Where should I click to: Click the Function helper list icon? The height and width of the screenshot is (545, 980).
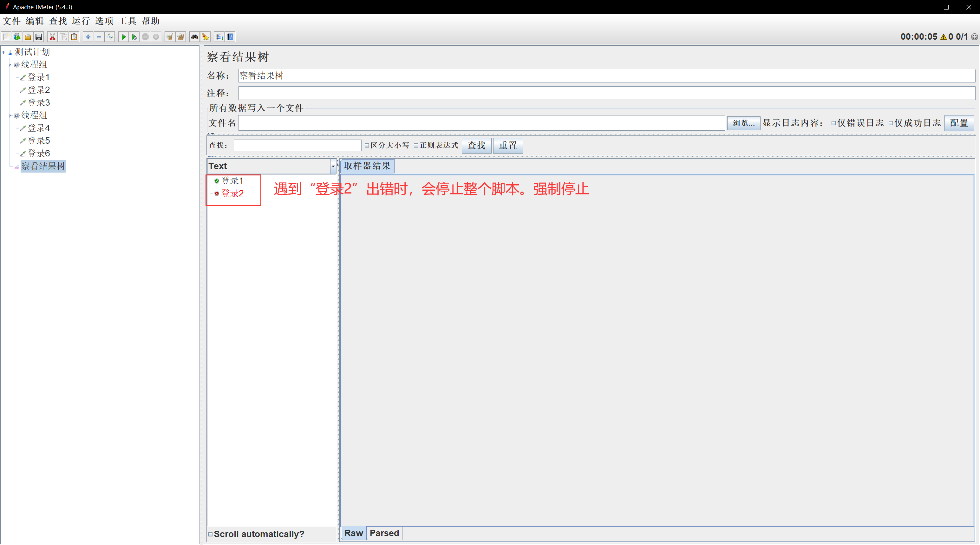click(219, 37)
